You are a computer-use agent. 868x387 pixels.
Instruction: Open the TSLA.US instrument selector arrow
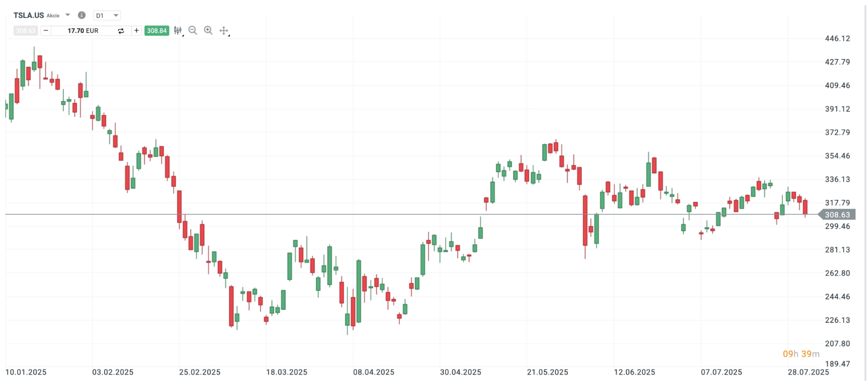(x=68, y=15)
